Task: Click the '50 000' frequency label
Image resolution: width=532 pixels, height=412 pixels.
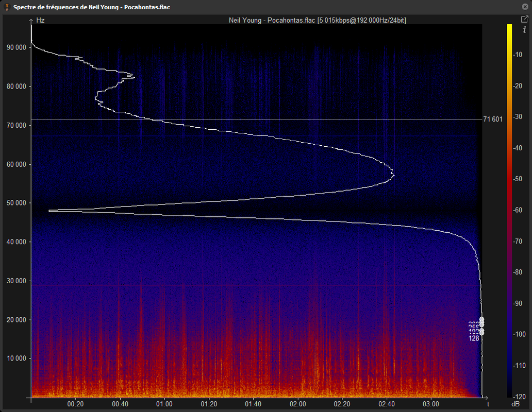Action: [16, 203]
